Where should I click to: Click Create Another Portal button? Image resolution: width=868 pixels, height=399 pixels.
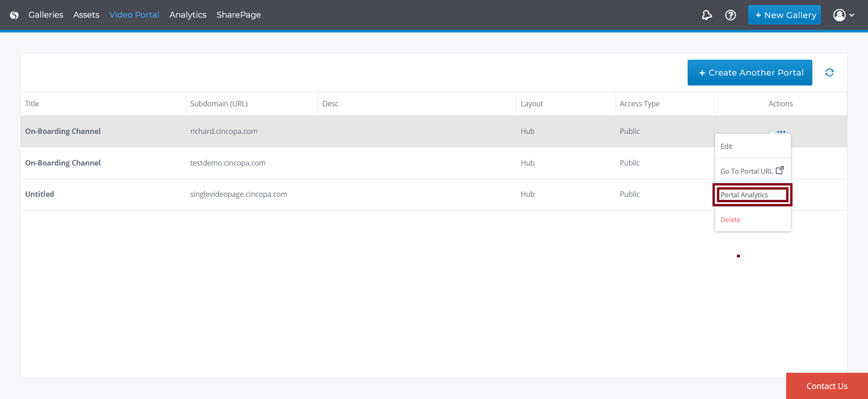tap(750, 73)
